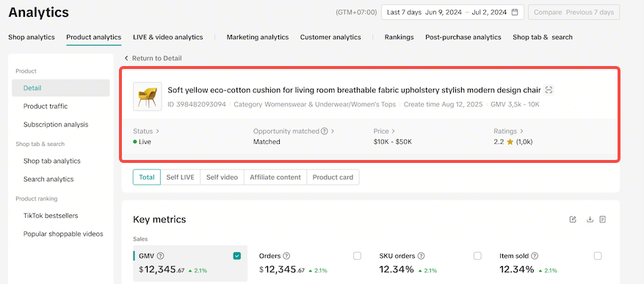
Task: Click the GMV help question icon
Action: click(161, 255)
